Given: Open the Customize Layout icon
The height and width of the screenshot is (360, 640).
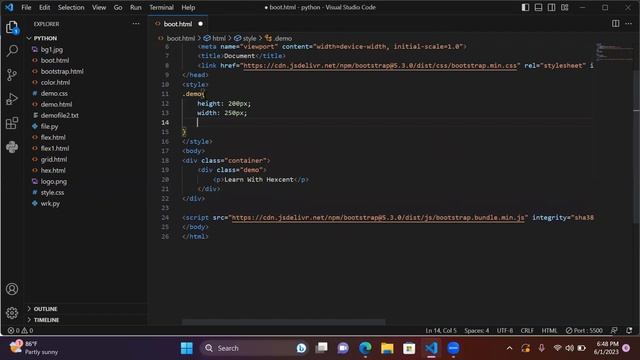Looking at the screenshot, I should (564, 7).
